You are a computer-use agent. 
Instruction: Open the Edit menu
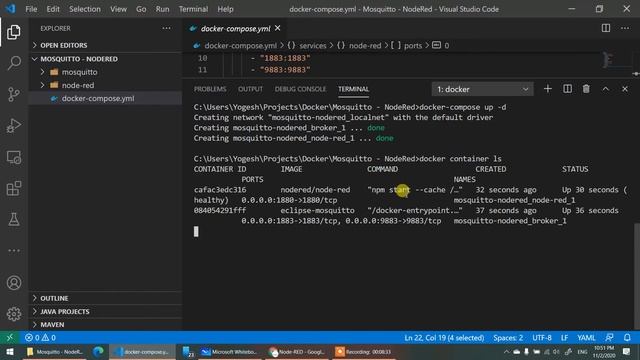tap(53, 9)
